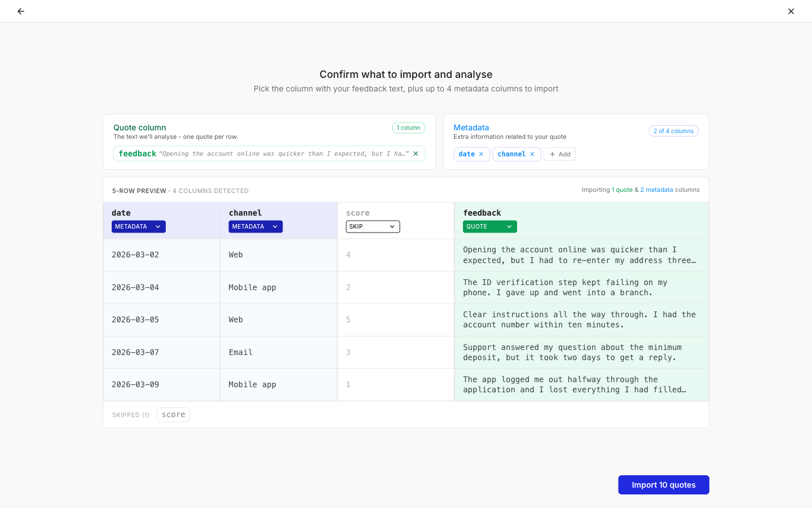
Task: Click the 'score' column header name
Action: point(358,213)
